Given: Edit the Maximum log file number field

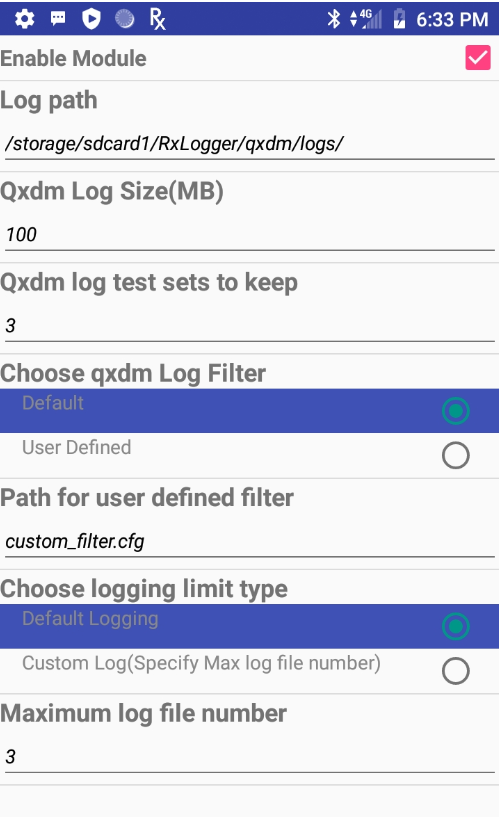Looking at the screenshot, I should 250,757.
